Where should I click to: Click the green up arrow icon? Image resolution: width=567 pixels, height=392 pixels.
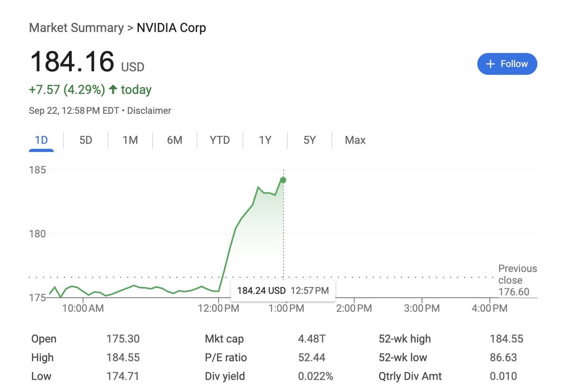113,90
